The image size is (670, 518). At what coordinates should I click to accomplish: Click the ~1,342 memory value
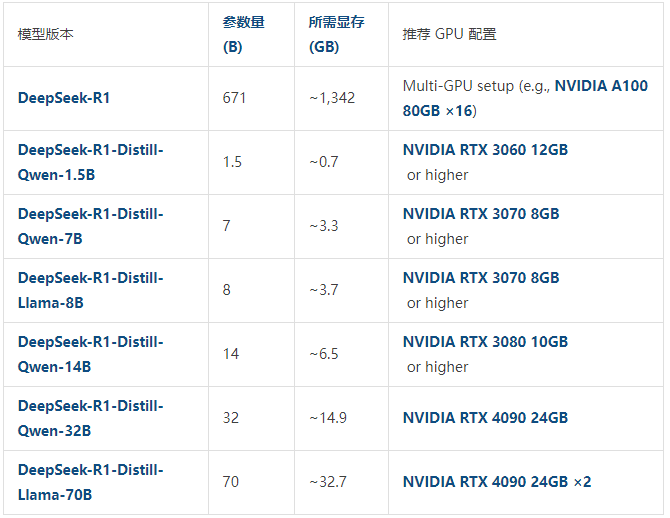point(332,98)
